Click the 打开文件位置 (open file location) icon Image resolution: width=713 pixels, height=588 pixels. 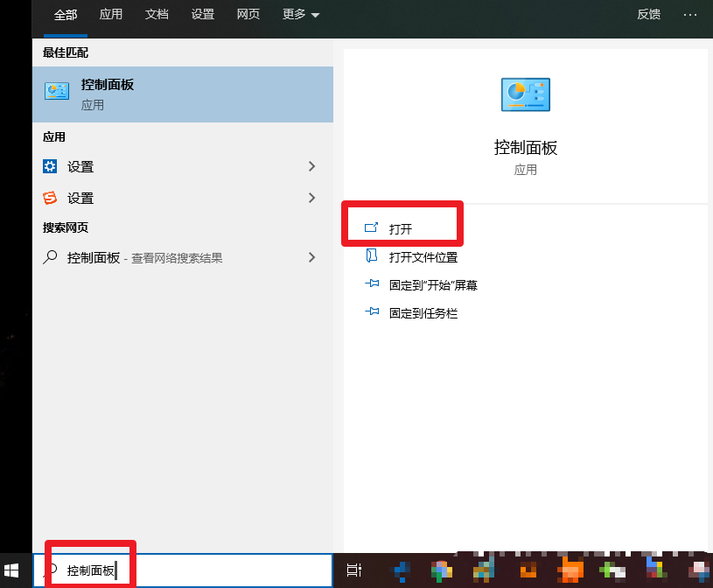[x=370, y=256]
